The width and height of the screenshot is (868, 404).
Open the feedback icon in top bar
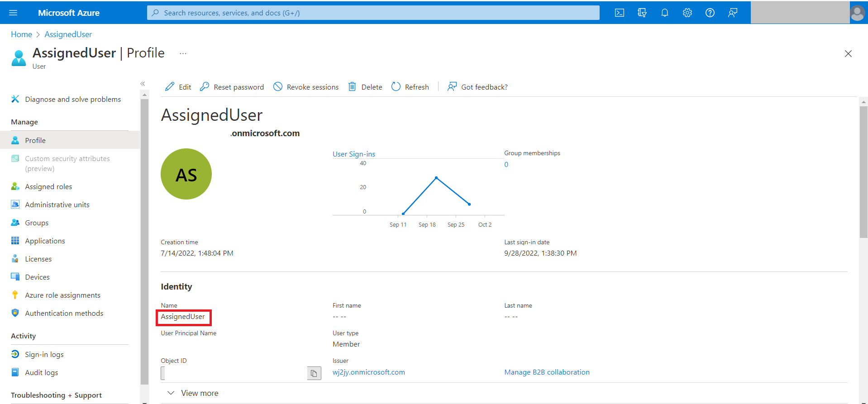[x=733, y=13]
